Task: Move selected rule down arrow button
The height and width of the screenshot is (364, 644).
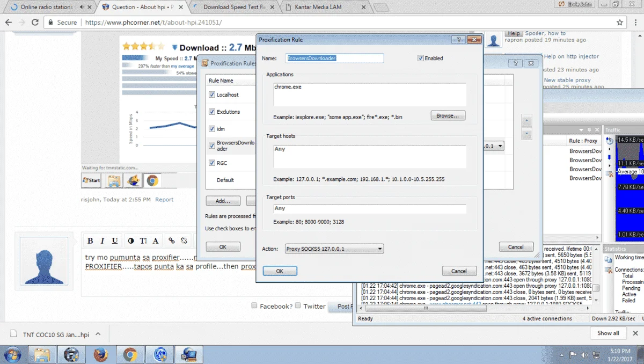Action: click(527, 134)
